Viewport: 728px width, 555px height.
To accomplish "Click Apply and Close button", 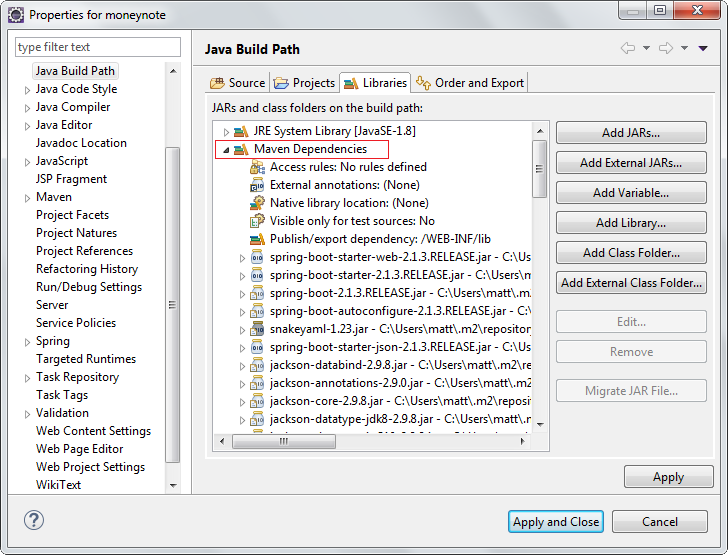I will click(556, 521).
